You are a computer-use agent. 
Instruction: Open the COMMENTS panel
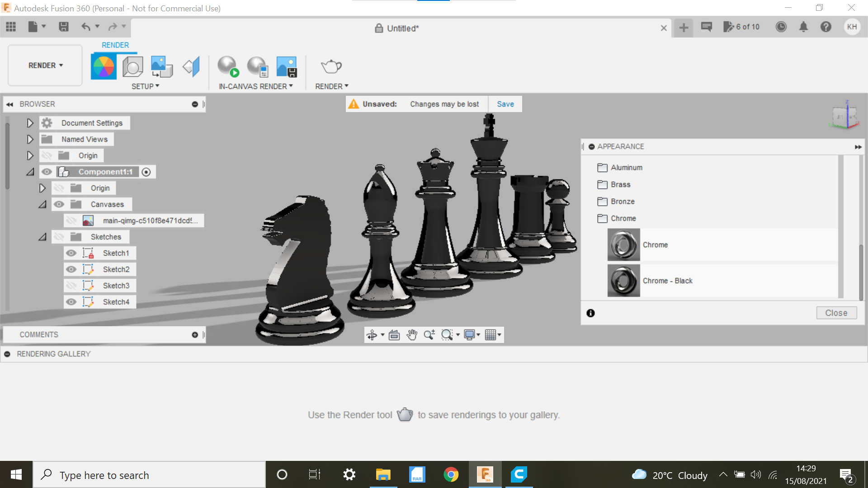[x=38, y=334]
